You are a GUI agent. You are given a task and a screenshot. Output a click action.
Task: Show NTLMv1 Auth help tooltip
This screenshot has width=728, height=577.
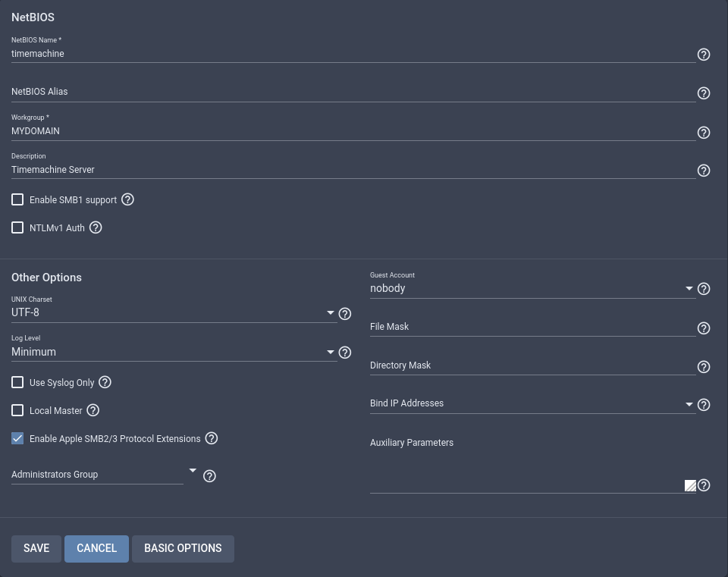click(x=96, y=227)
